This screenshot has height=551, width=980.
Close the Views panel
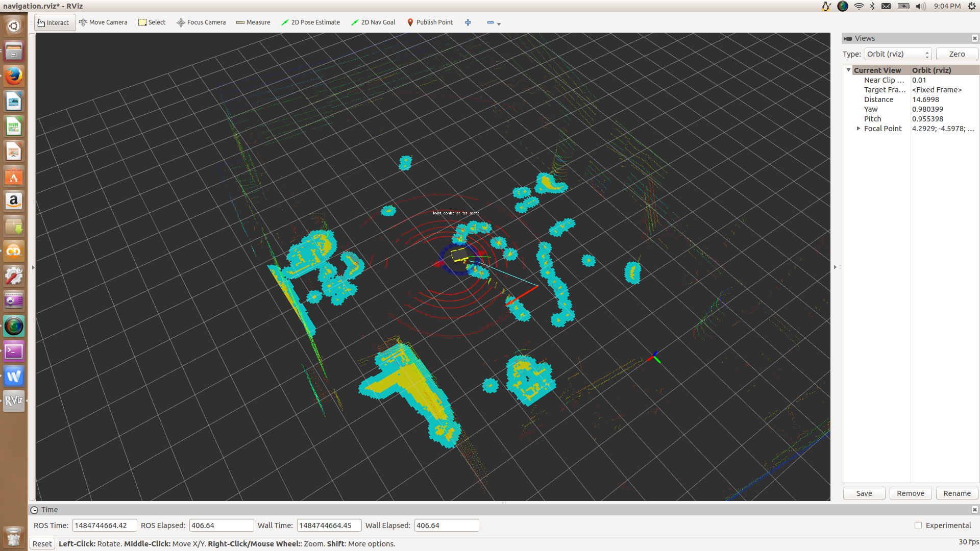point(974,38)
